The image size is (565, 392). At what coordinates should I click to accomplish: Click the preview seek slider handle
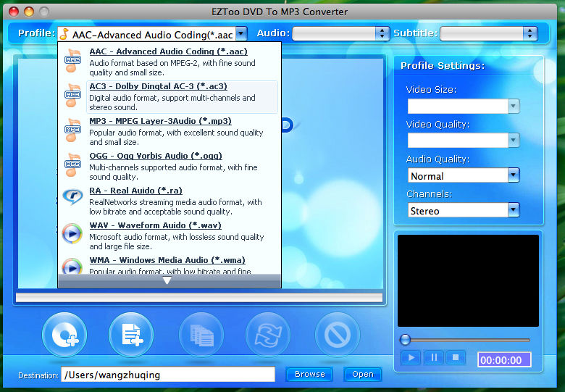405,340
